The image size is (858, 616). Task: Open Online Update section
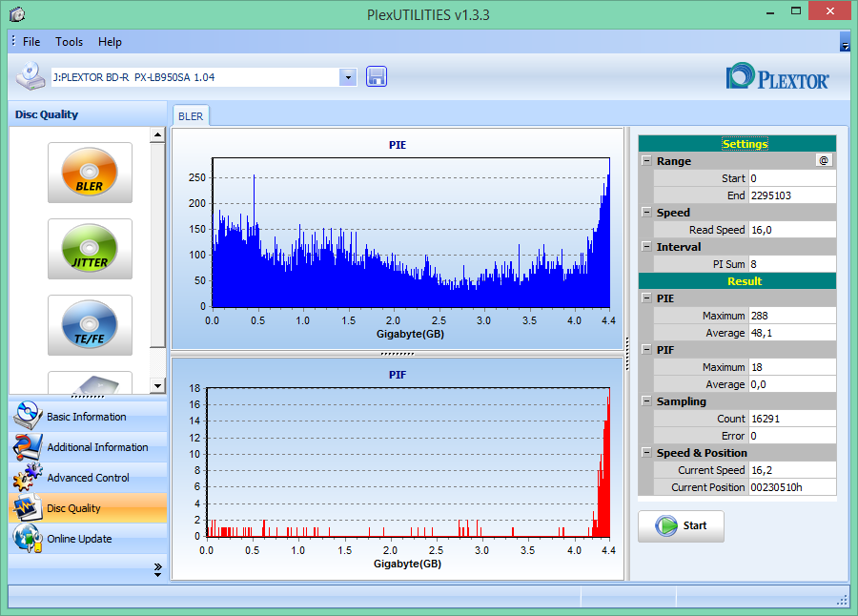[x=88, y=539]
